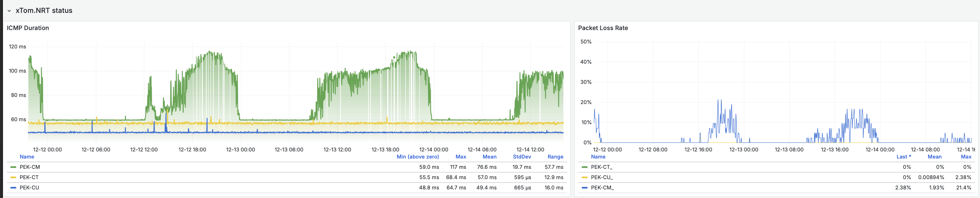Image resolution: width=980 pixels, height=198 pixels.
Task: Click the blue PEK-CU series color swatch
Action: (x=13, y=187)
